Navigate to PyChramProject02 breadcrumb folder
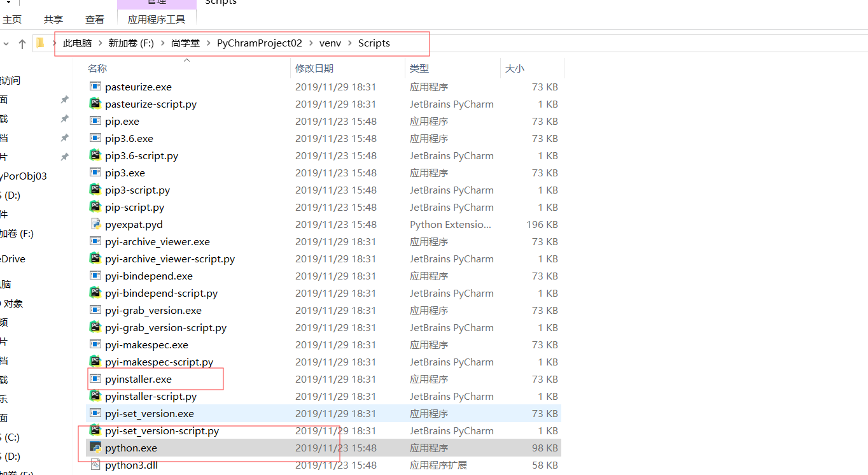This screenshot has width=868, height=475. [260, 43]
